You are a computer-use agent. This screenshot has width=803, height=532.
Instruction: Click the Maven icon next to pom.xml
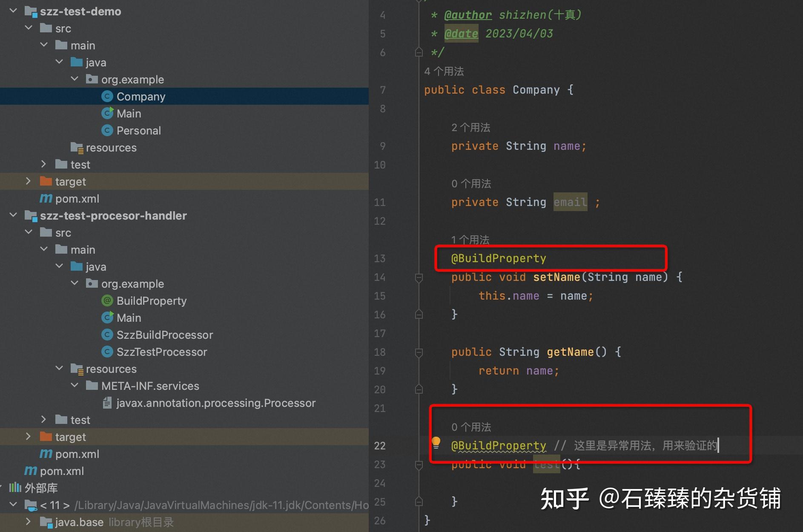pyautogui.click(x=45, y=198)
